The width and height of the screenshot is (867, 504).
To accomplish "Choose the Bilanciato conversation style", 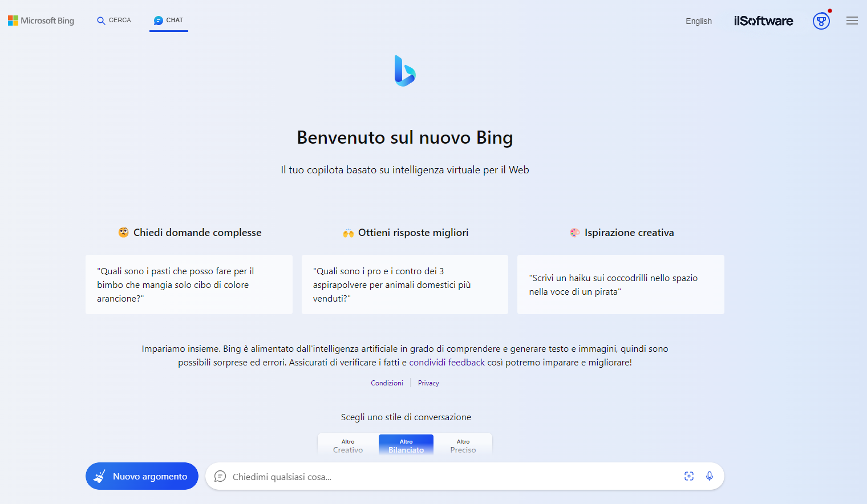I will (406, 445).
